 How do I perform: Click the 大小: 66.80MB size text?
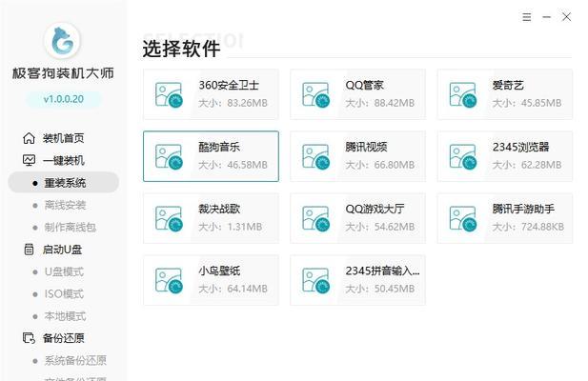(380, 165)
